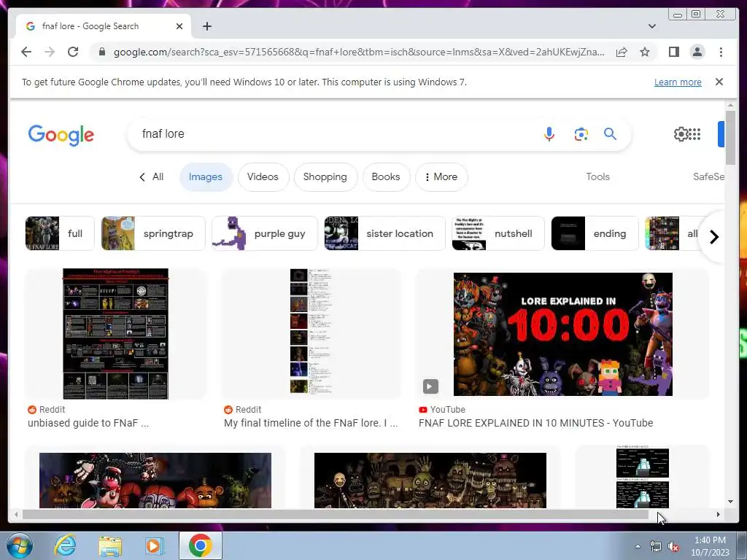
Task: Open the Windows Start menu
Action: tap(20, 545)
